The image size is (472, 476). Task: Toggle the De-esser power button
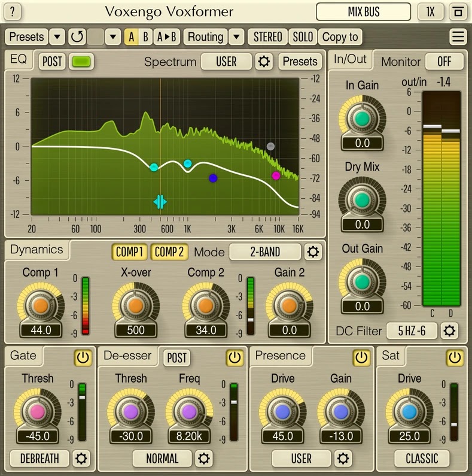[235, 357]
